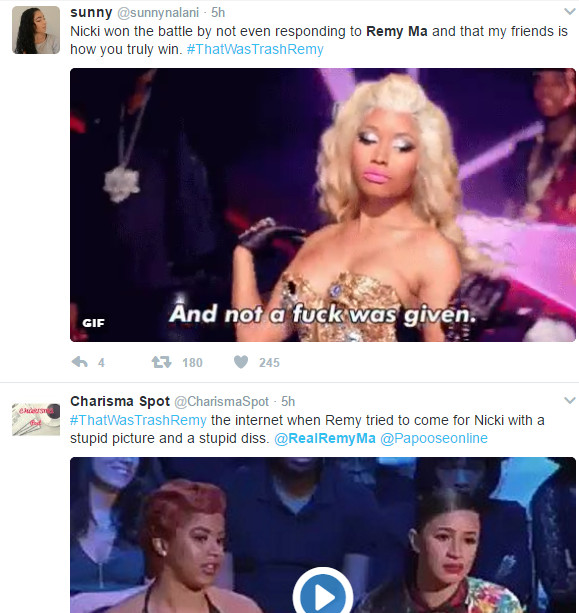Image resolution: width=579 pixels, height=613 pixels.
Task: Open @CharismaSpot handle
Action: coord(221,401)
